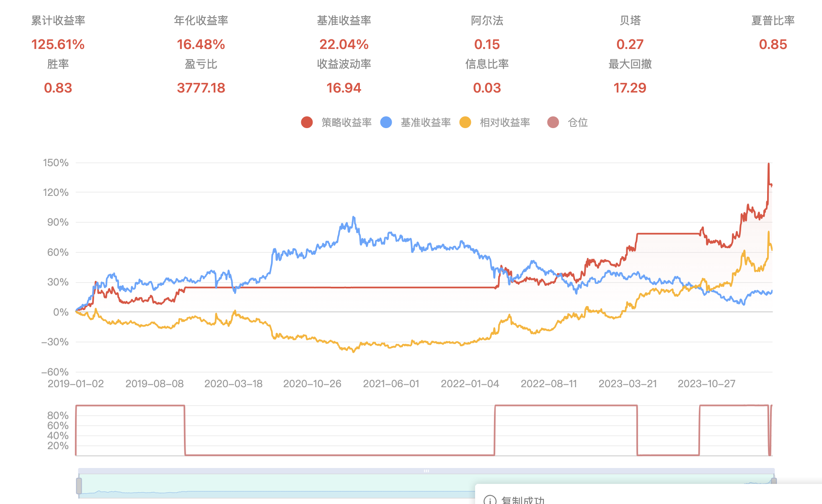
Task: Hide 基准收益率 series via legend label
Action: point(426,122)
